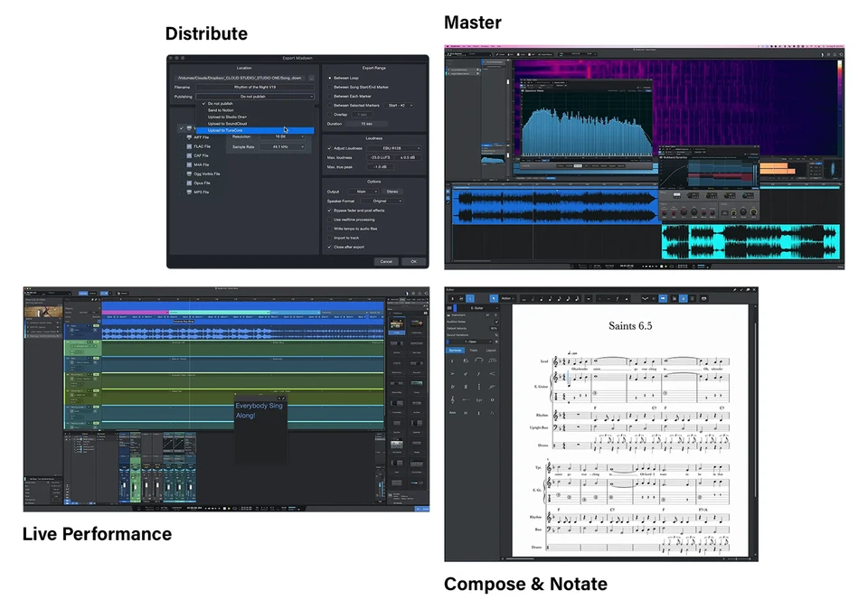The image size is (868, 609).
Task: Click the treble clef symbol in the Symbols palette
Action: [452, 399]
